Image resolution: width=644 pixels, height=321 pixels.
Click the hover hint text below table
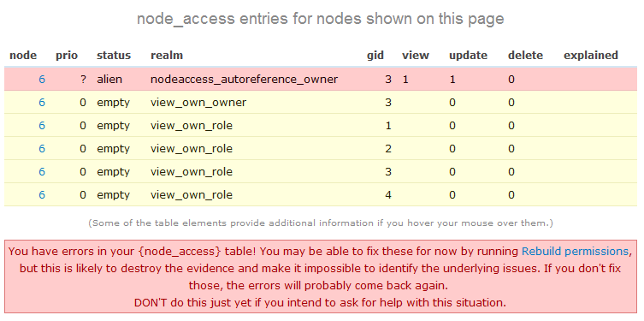321,223
